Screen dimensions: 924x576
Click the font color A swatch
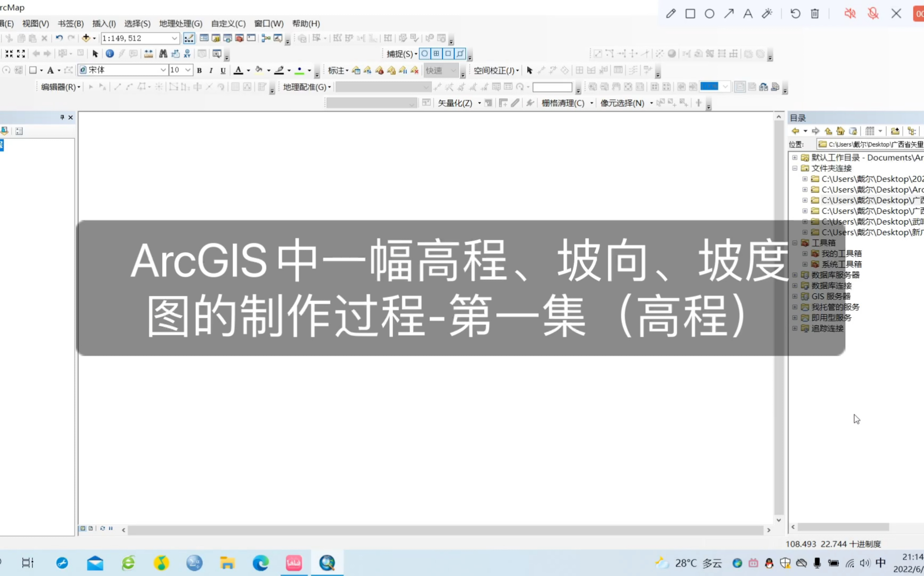(x=238, y=70)
